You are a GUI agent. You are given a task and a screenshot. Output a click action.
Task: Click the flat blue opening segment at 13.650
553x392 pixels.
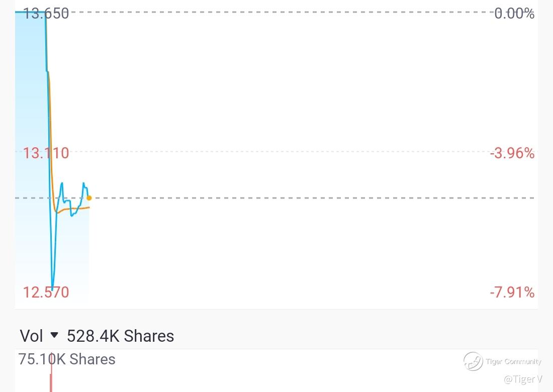tap(30, 12)
